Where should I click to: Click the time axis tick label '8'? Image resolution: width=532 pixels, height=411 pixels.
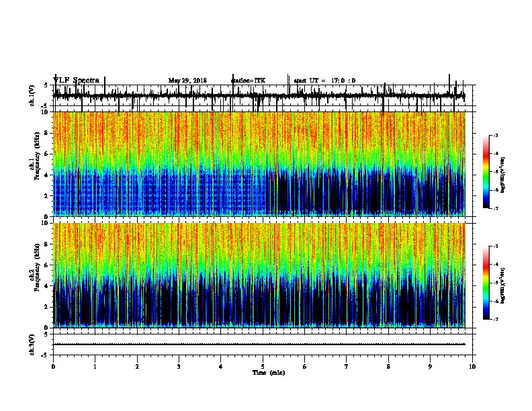[x=388, y=366]
